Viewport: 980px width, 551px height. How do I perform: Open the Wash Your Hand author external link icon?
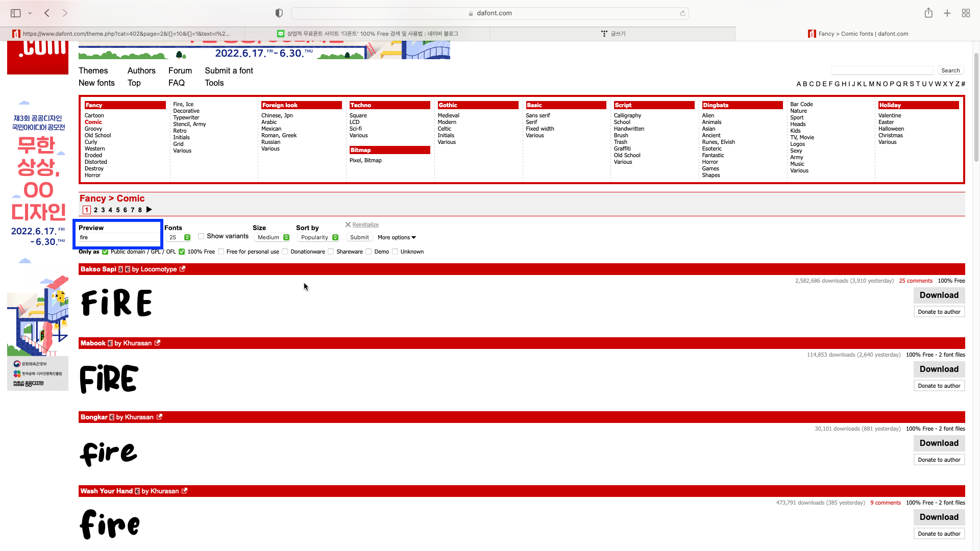tap(184, 491)
